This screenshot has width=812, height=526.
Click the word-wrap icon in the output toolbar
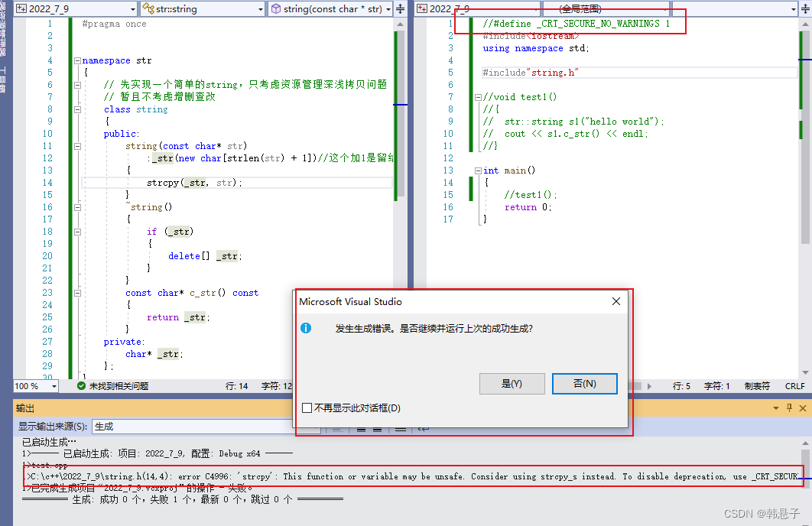[424, 429]
